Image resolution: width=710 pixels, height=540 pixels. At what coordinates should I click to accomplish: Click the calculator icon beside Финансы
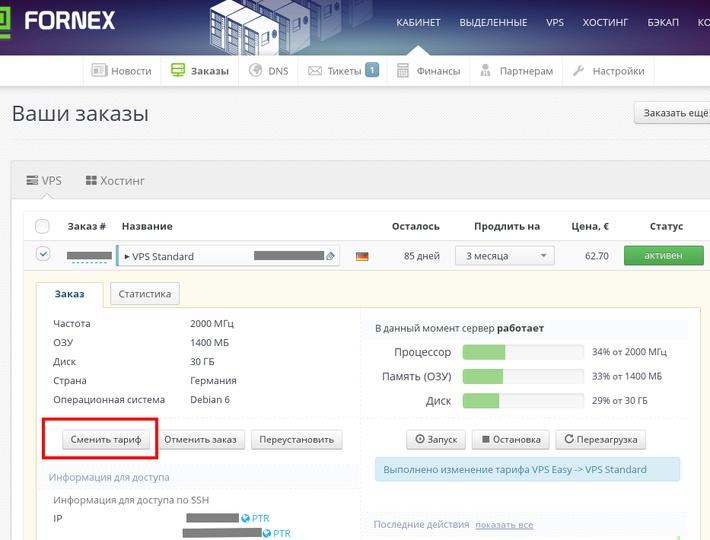tap(403, 71)
